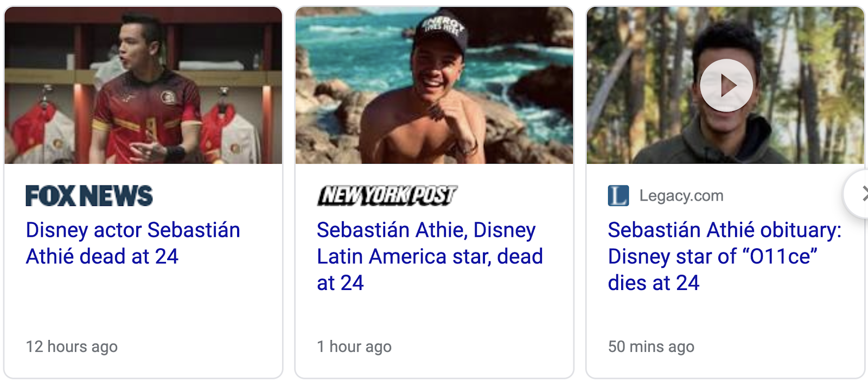Click the Fox News logo
Image resolution: width=868 pixels, height=386 pixels.
coord(89,196)
